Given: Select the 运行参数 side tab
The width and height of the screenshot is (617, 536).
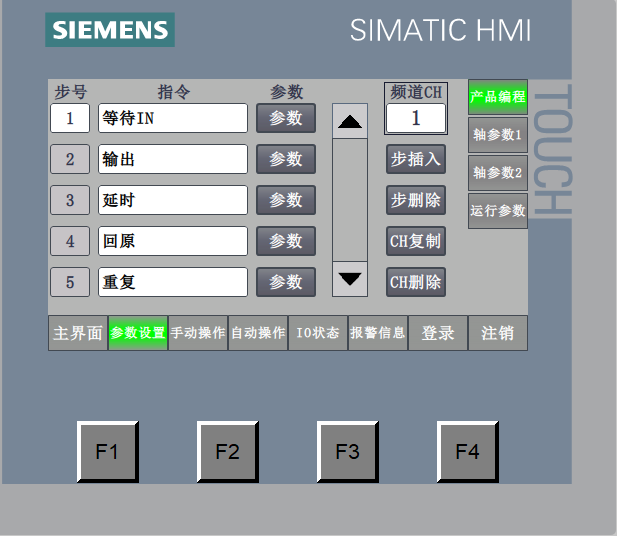Looking at the screenshot, I should point(498,211).
